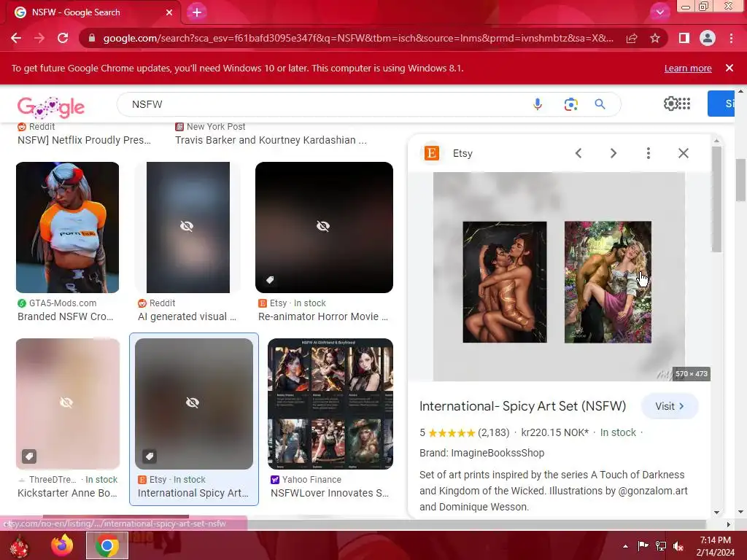Show previous image in Etsy panel
Screen dimensions: 747x560
578,153
